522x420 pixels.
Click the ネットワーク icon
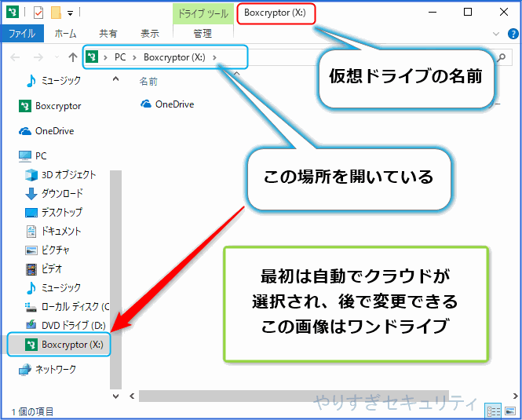pos(25,370)
